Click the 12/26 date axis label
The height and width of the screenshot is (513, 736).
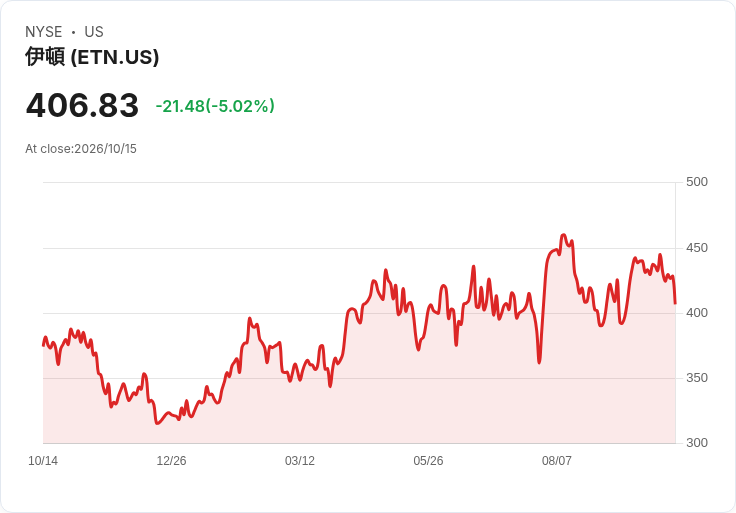tap(171, 461)
